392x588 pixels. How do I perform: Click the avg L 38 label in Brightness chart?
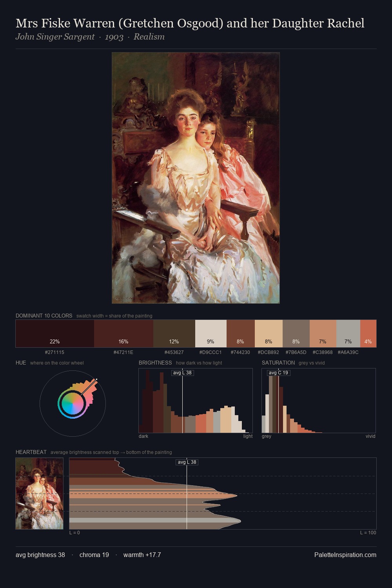(x=183, y=373)
